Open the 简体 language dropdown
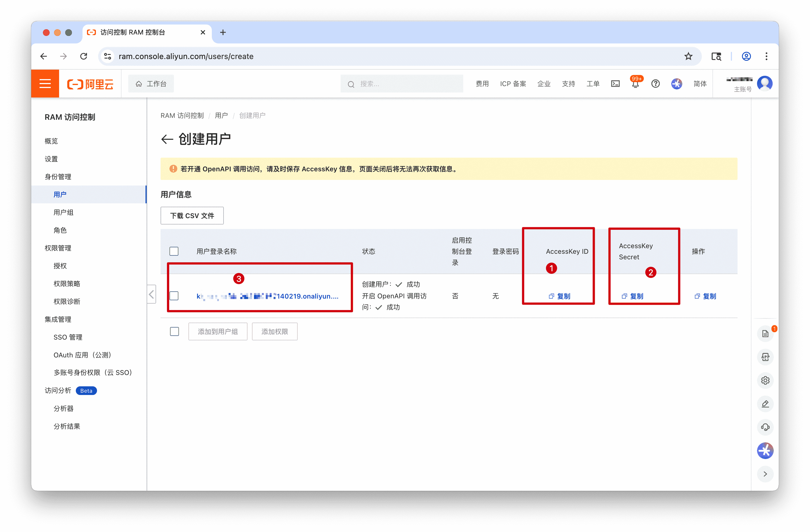810x532 pixels. 700,84
